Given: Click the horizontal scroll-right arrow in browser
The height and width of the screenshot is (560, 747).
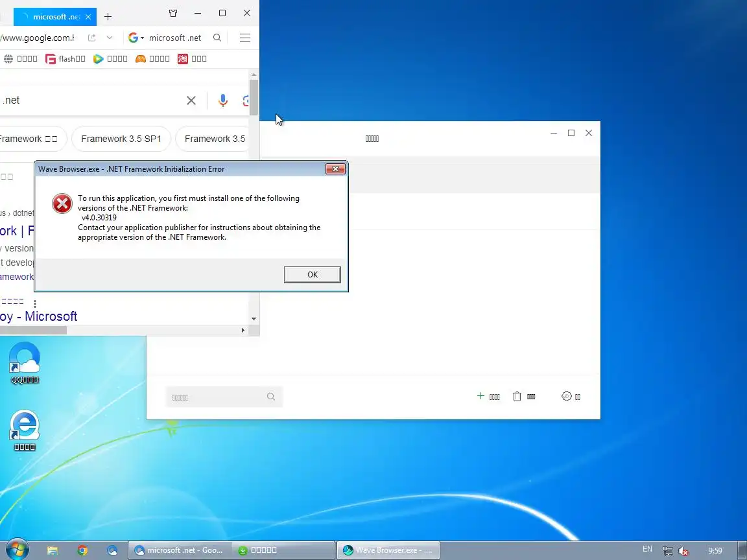Looking at the screenshot, I should [x=243, y=330].
